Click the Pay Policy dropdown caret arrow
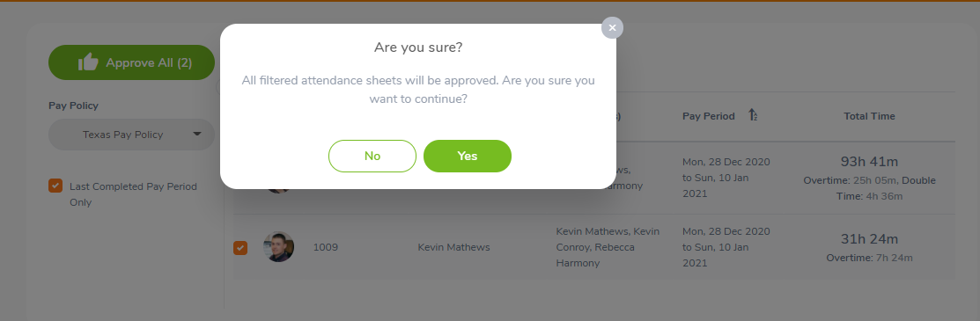This screenshot has height=321, width=980. 197,134
